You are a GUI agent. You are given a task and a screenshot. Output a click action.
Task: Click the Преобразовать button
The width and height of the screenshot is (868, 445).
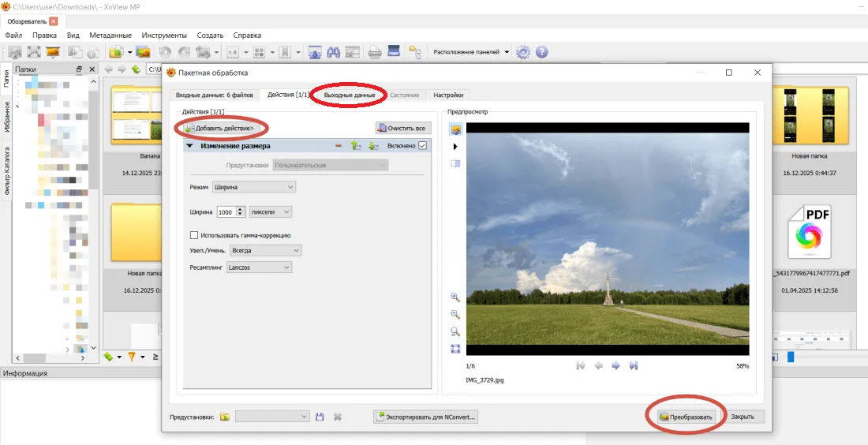click(686, 417)
